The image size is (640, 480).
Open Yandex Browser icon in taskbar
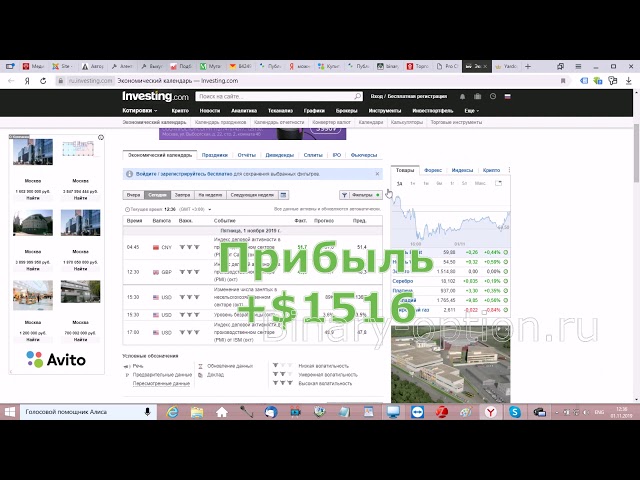491,411
